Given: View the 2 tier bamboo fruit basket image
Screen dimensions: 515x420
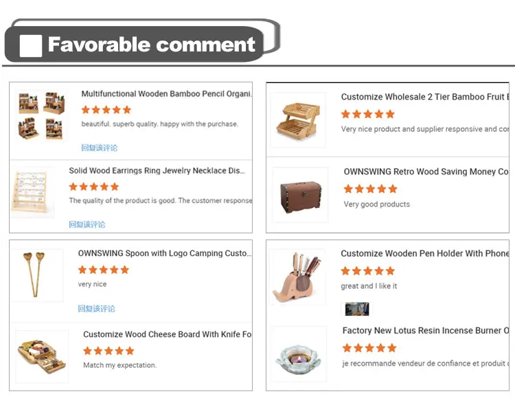Looking at the screenshot, I should pos(298,120).
